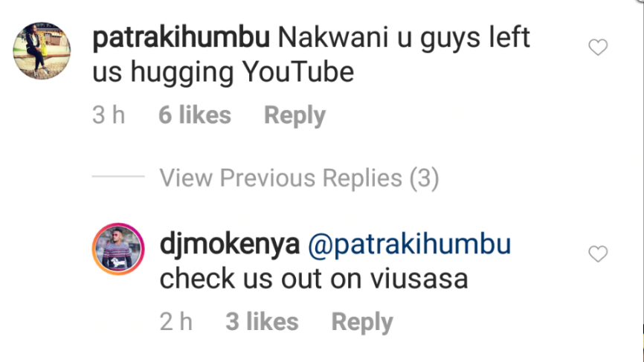Click the 2 h timestamp on the reply

point(176,321)
